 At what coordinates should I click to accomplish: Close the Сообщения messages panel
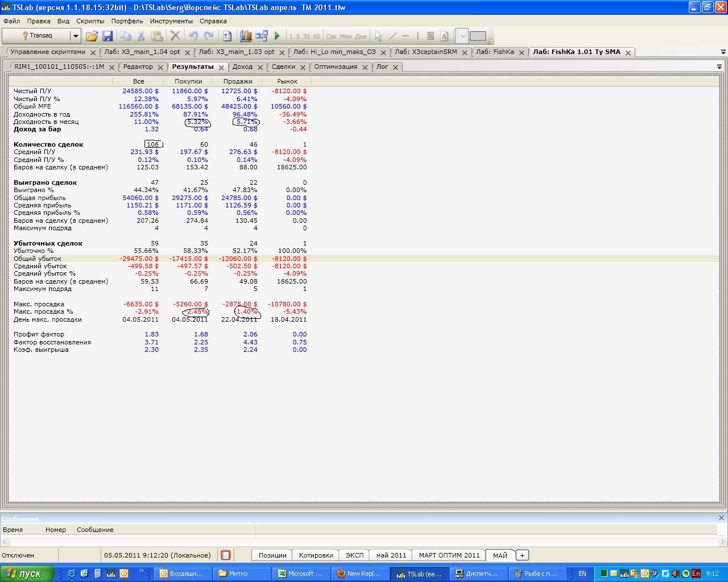721,518
